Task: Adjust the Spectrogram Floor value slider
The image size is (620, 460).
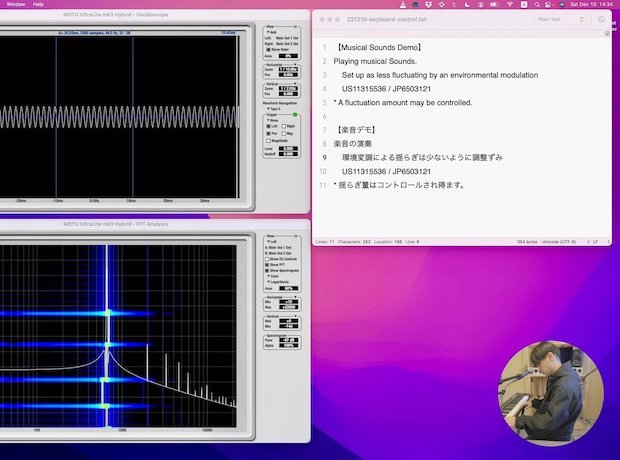Action: [x=289, y=340]
